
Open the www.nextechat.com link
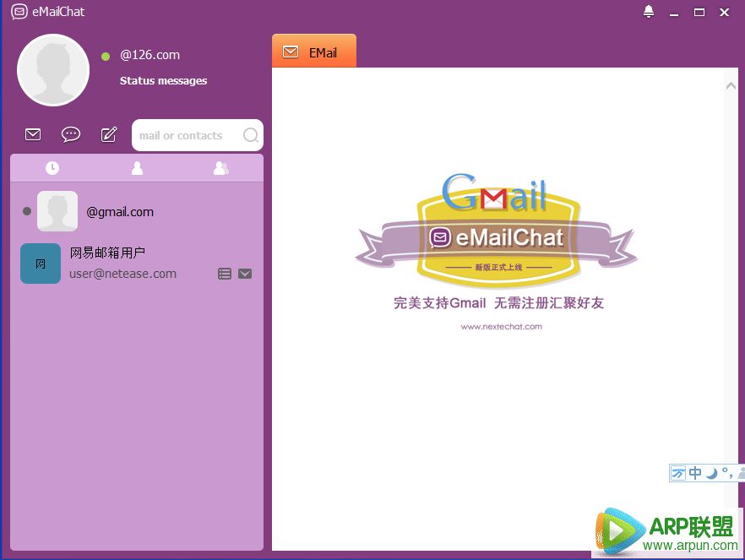pyautogui.click(x=501, y=326)
